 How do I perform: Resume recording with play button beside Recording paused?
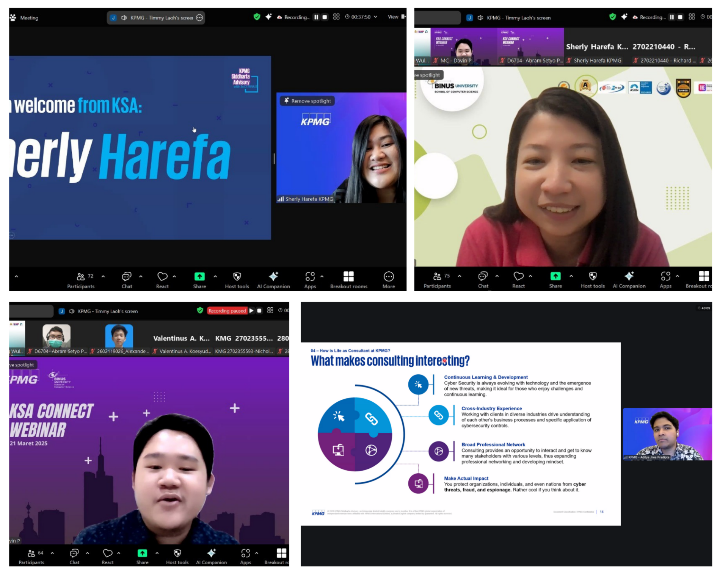(251, 310)
